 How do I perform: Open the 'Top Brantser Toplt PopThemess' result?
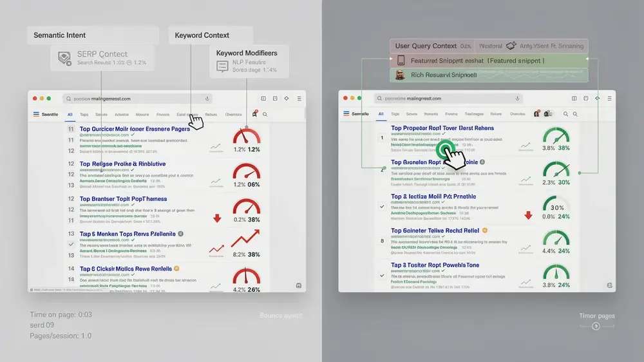(123, 199)
